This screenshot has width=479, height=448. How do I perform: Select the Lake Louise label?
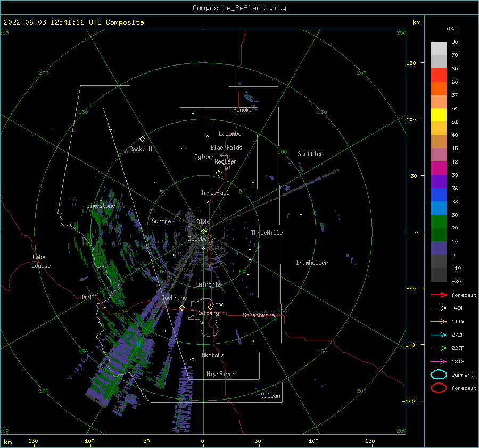[41, 262]
